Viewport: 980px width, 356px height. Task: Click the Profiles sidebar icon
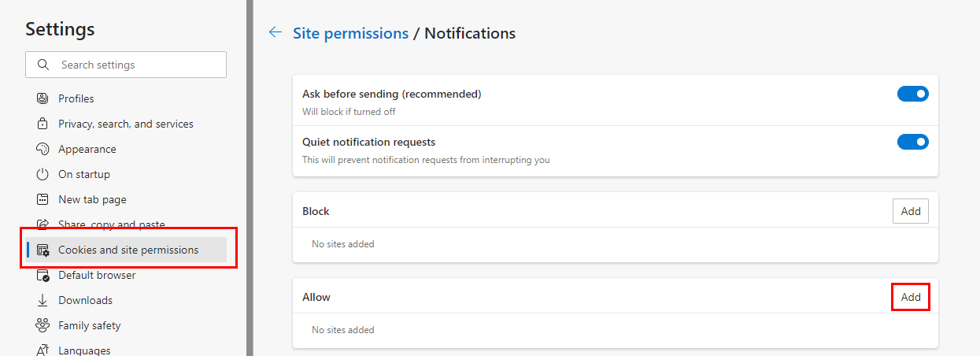click(x=43, y=98)
